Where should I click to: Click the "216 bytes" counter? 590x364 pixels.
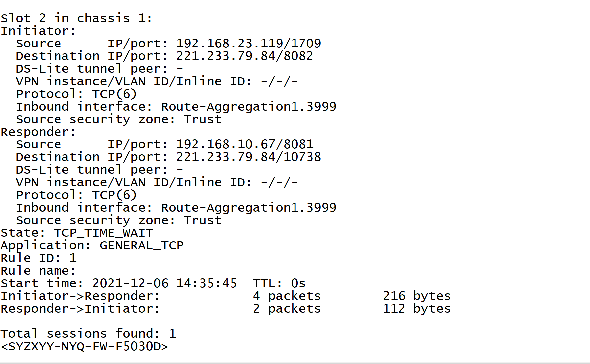(x=416, y=296)
